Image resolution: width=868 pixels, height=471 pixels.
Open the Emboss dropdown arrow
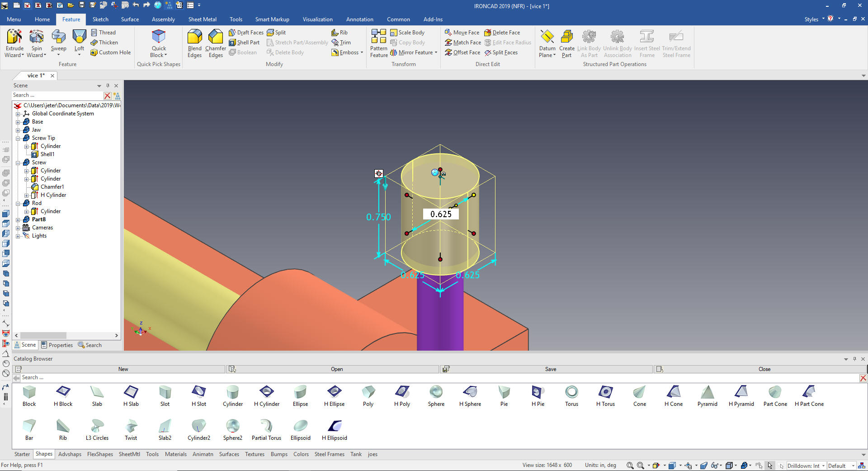pos(362,52)
